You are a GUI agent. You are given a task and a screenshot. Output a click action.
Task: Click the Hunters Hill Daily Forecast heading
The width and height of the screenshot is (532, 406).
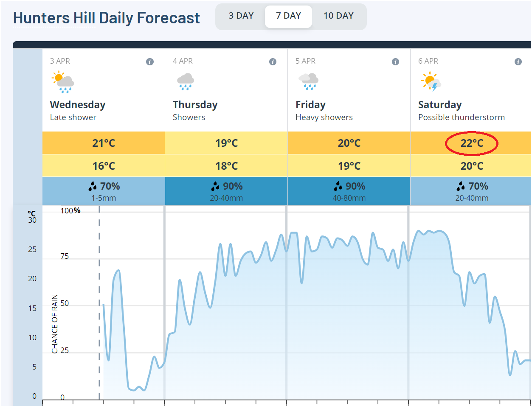coord(106,18)
